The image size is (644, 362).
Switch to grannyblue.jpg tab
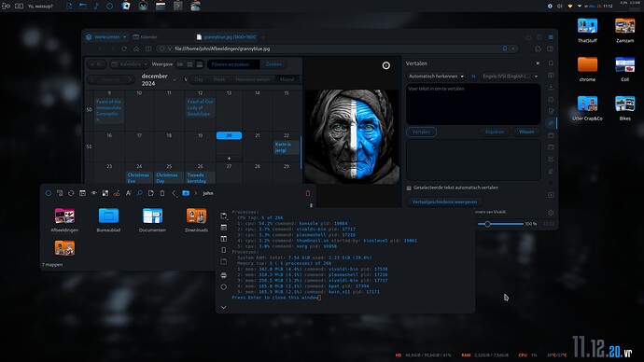[227, 37]
